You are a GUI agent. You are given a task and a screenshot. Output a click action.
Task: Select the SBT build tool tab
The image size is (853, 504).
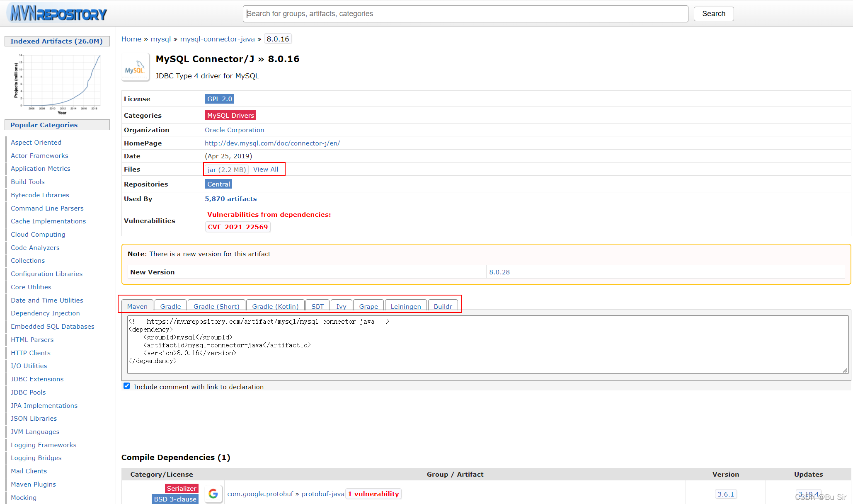tap(317, 306)
